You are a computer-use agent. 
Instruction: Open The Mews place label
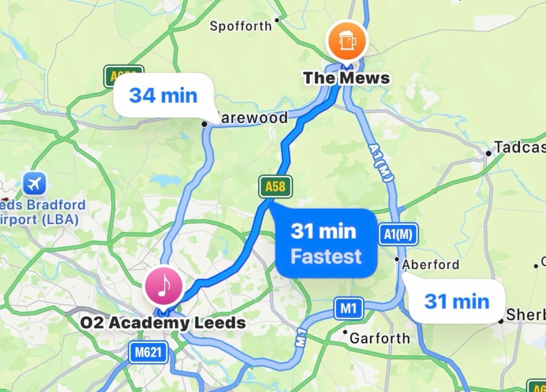coord(347,78)
